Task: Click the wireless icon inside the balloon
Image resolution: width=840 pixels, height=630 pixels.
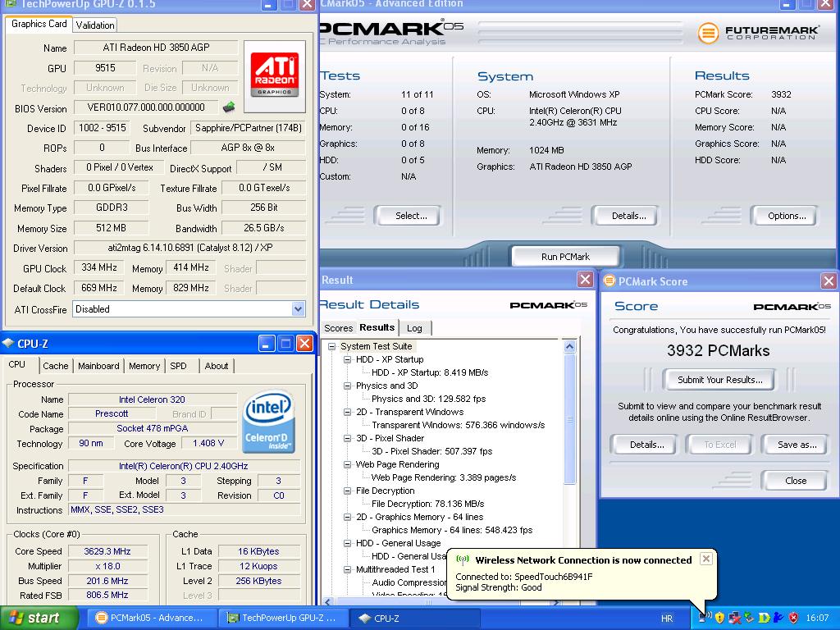Action: click(x=462, y=560)
